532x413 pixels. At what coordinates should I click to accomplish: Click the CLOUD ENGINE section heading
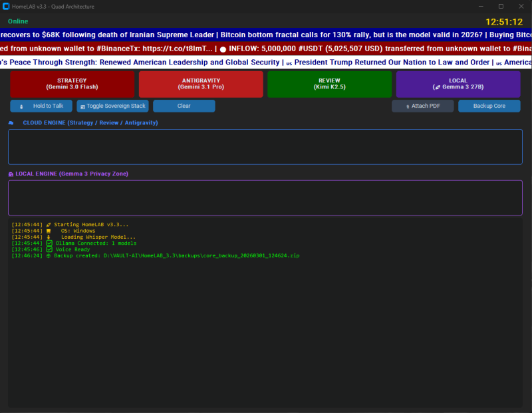click(90, 123)
